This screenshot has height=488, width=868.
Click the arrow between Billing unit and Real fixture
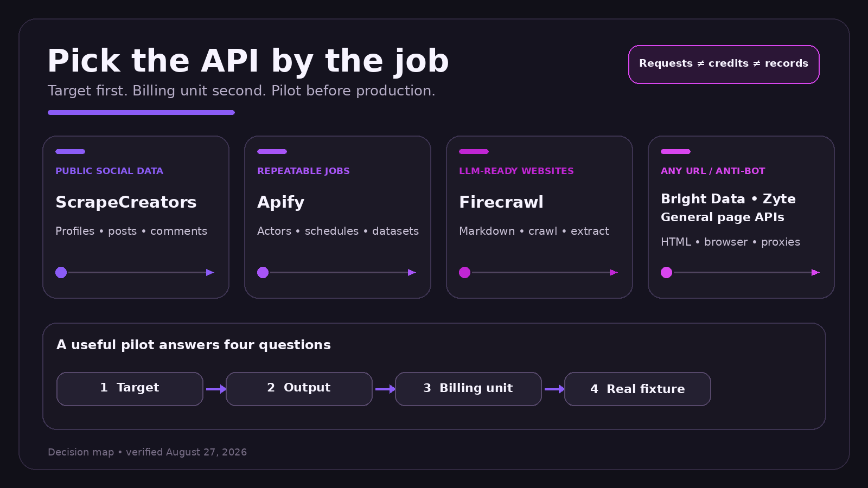point(554,389)
